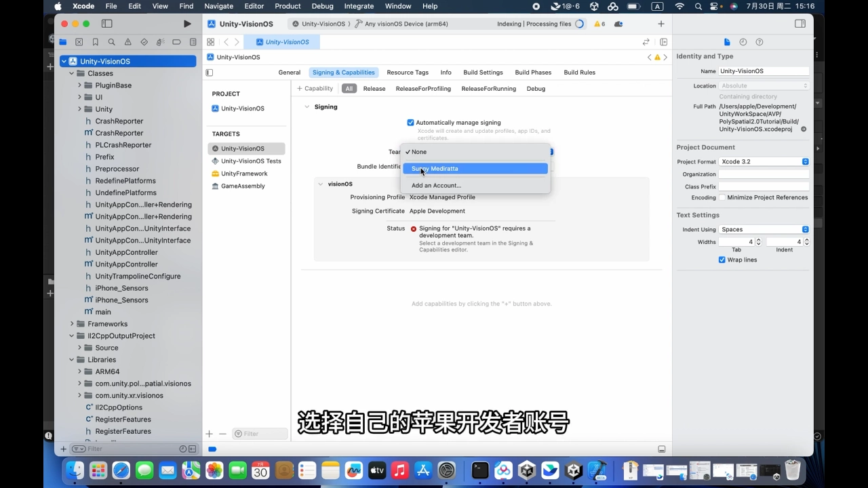Screen dimensions: 868x488
Task: Open the Indent Using Spaces dropdown
Action: [x=764, y=230]
